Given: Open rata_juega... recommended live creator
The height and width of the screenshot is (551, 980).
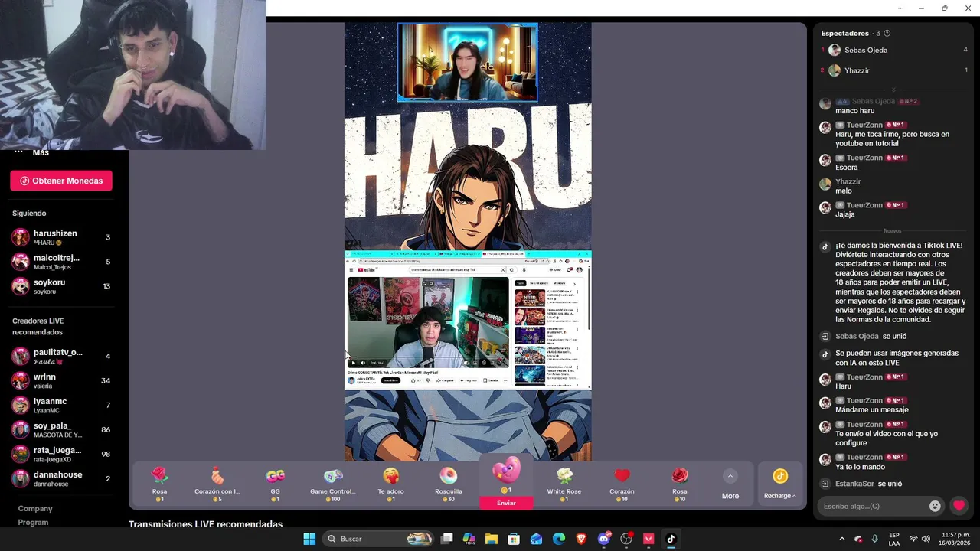Looking at the screenshot, I should point(61,454).
